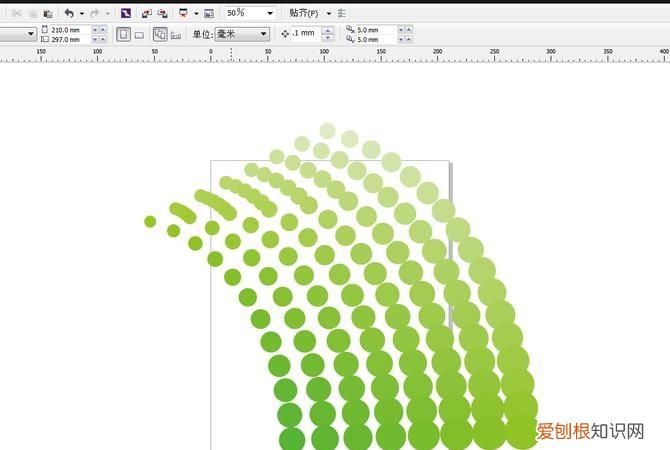Expand the 50% zoom level dropdown
Image resolution: width=670 pixels, height=450 pixels.
272,13
